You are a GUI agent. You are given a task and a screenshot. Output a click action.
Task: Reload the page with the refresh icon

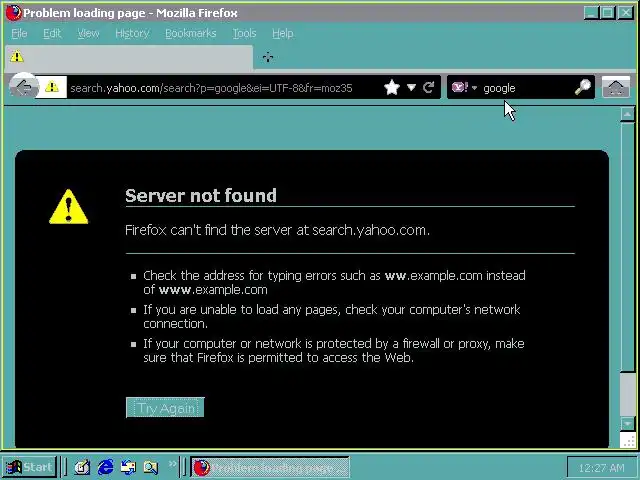coord(429,87)
